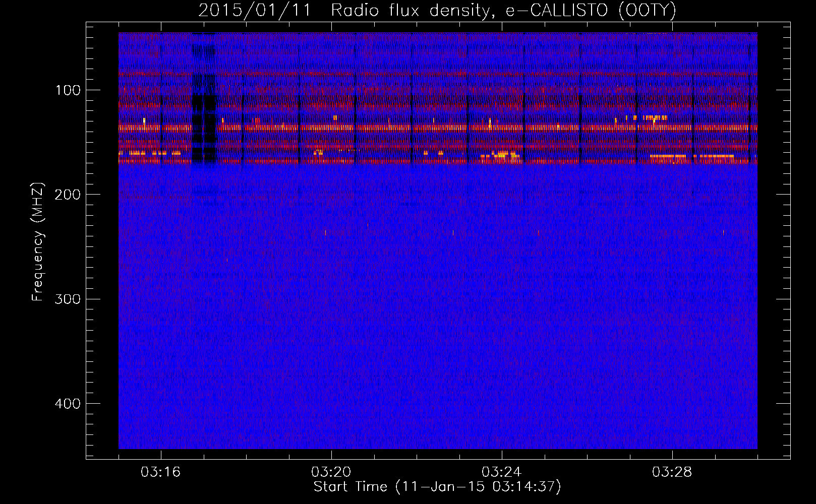Click the '100' frequency tick label

68,90
